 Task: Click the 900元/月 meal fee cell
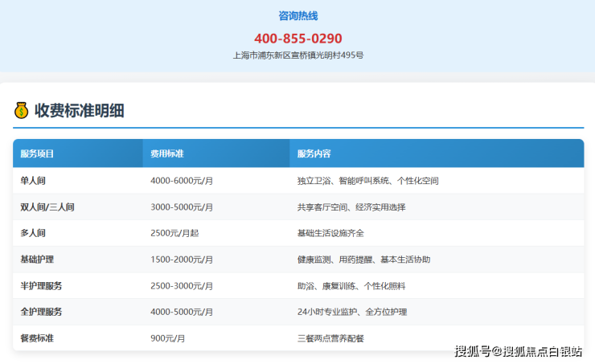[x=168, y=338]
